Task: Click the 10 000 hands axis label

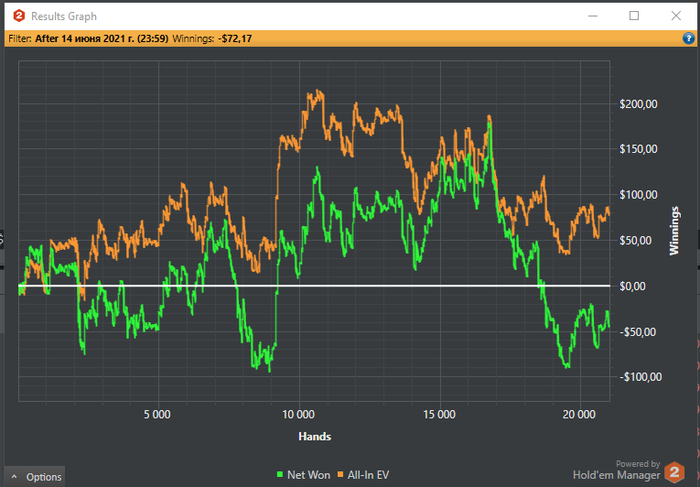Action: point(298,415)
